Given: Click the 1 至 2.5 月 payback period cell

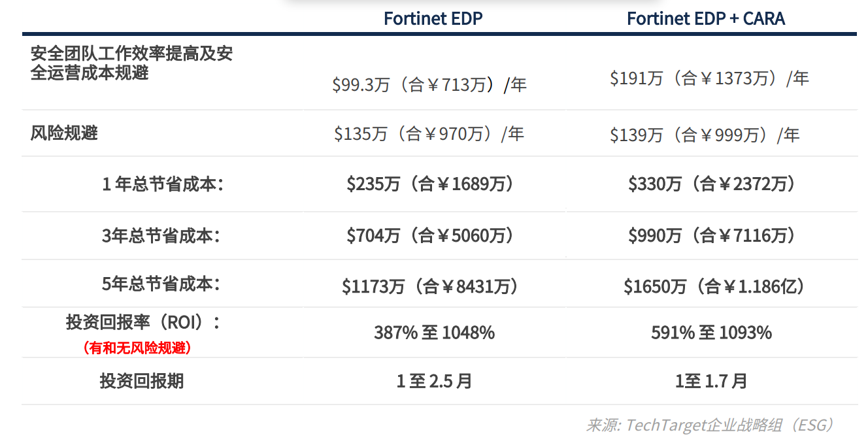Looking at the screenshot, I should (x=434, y=381).
